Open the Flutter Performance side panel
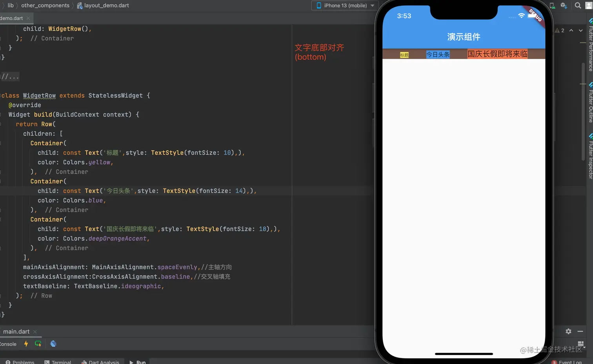This screenshot has height=364, width=593. 590,45
